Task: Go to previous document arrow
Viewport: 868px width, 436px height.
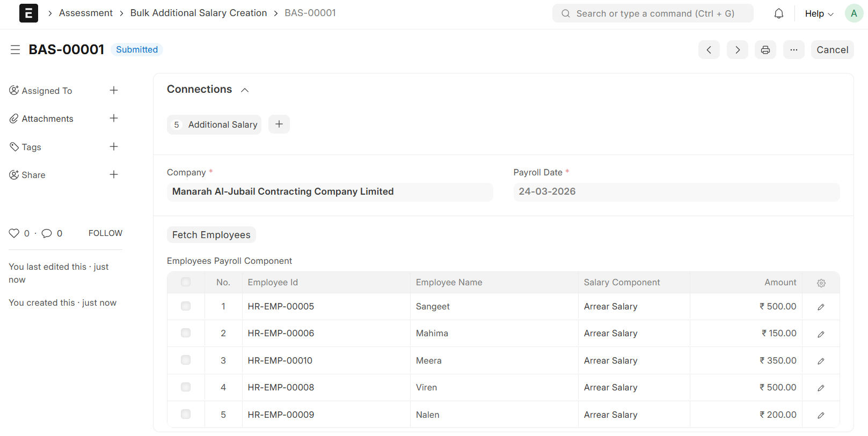Action: tap(709, 50)
